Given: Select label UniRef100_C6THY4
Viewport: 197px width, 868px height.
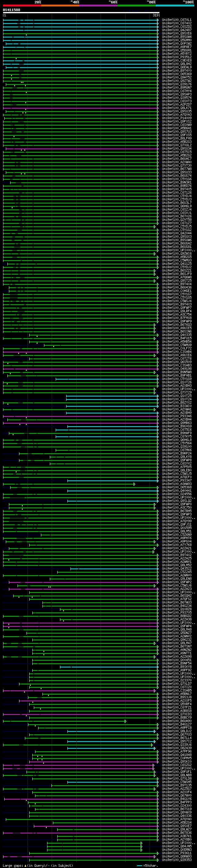Looking at the screenshot, I should [177, 91].
